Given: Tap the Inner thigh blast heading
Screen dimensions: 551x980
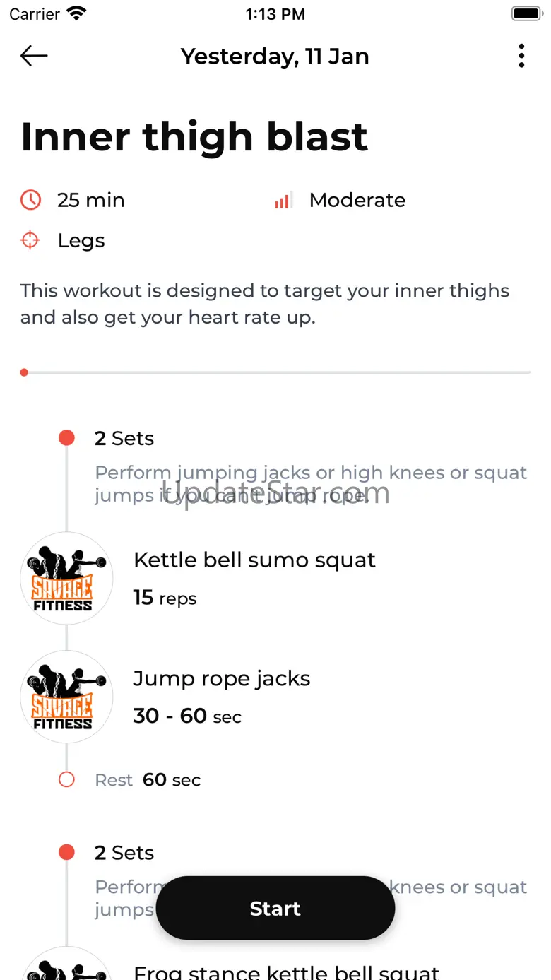Looking at the screenshot, I should click(194, 136).
